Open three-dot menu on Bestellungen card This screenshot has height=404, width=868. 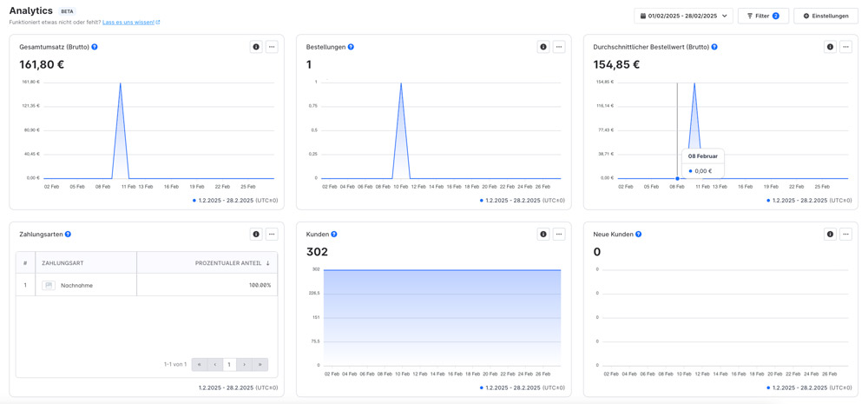click(559, 47)
